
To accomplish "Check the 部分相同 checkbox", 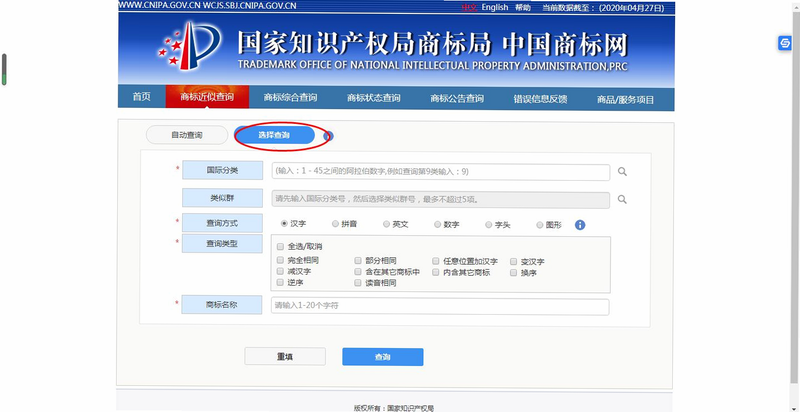I will [358, 260].
